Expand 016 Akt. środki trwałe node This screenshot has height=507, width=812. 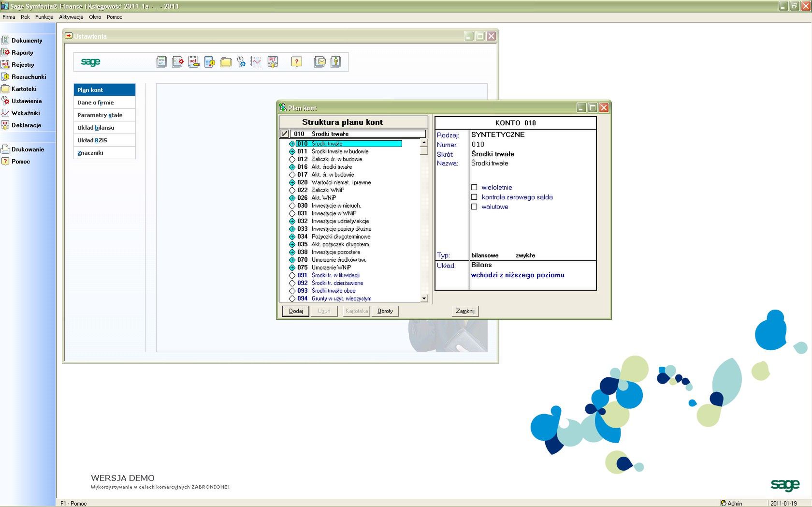292,167
